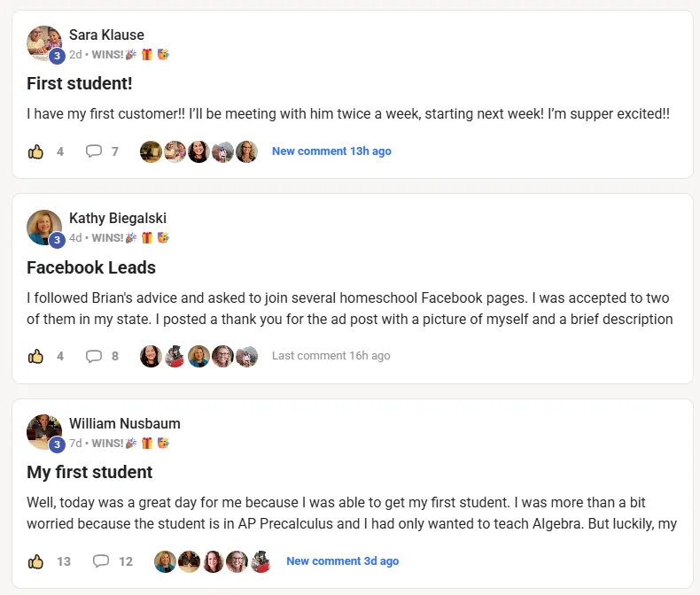Open William Nusbaum's profile name link

125,424
